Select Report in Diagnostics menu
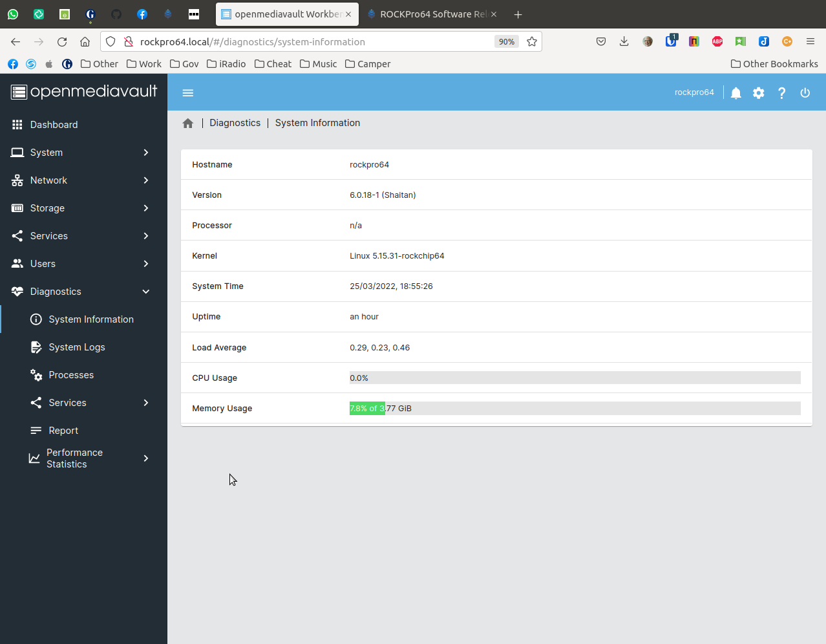The image size is (826, 644). pyautogui.click(x=63, y=431)
